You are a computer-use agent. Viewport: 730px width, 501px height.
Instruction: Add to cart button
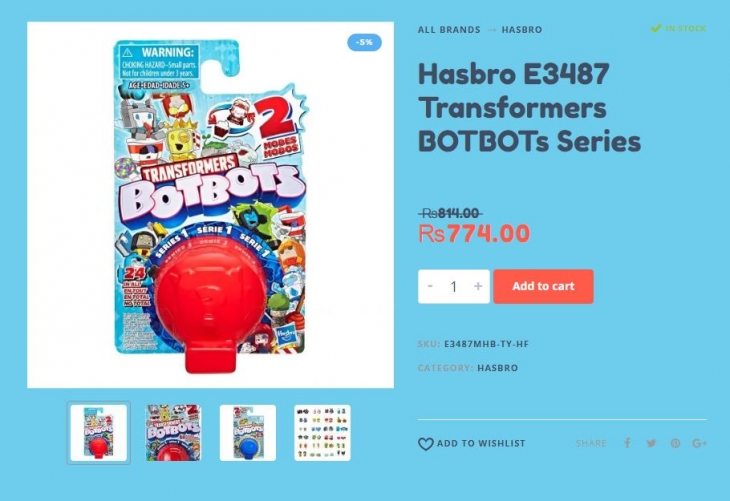[543, 286]
